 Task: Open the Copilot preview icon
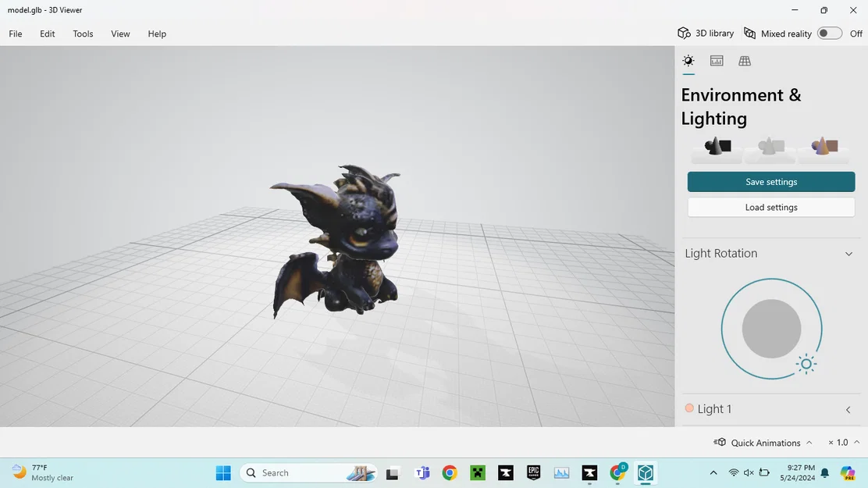click(848, 473)
